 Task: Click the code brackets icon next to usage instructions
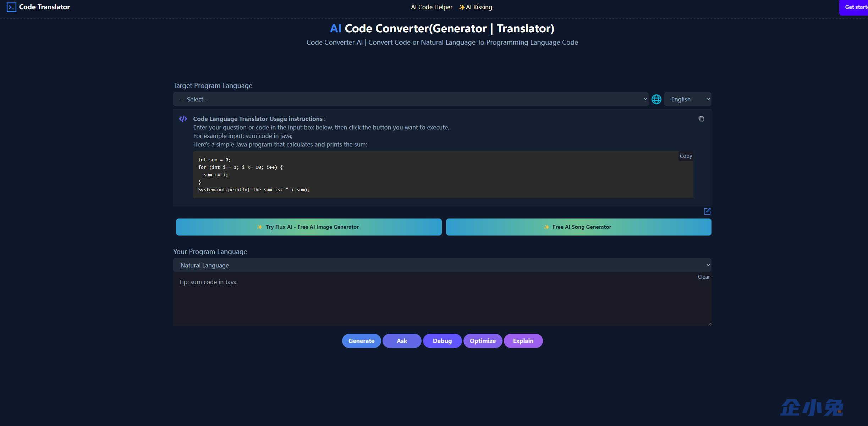(x=183, y=118)
